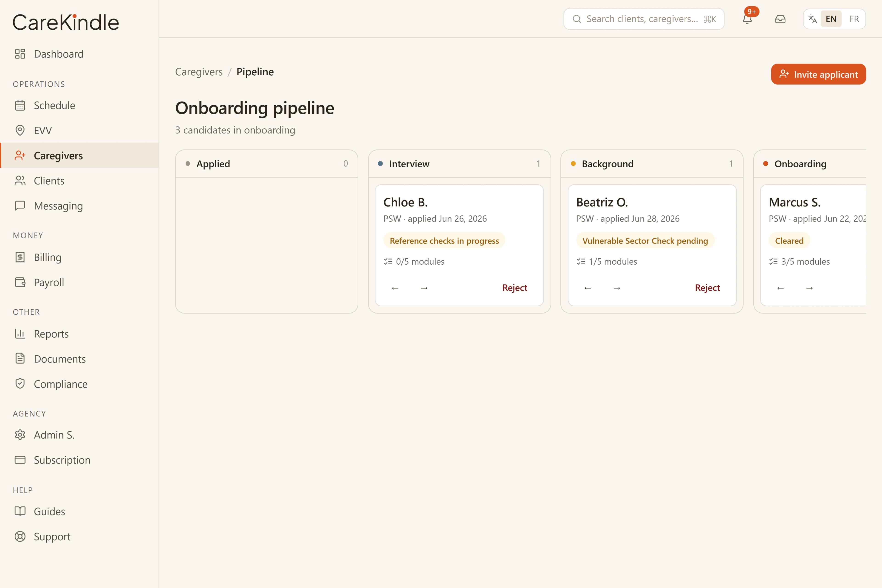Click the Invite applicant button
The image size is (882, 588).
(818, 74)
